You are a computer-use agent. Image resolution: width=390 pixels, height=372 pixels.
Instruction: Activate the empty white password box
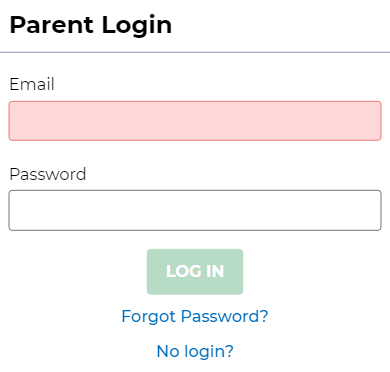click(x=195, y=210)
